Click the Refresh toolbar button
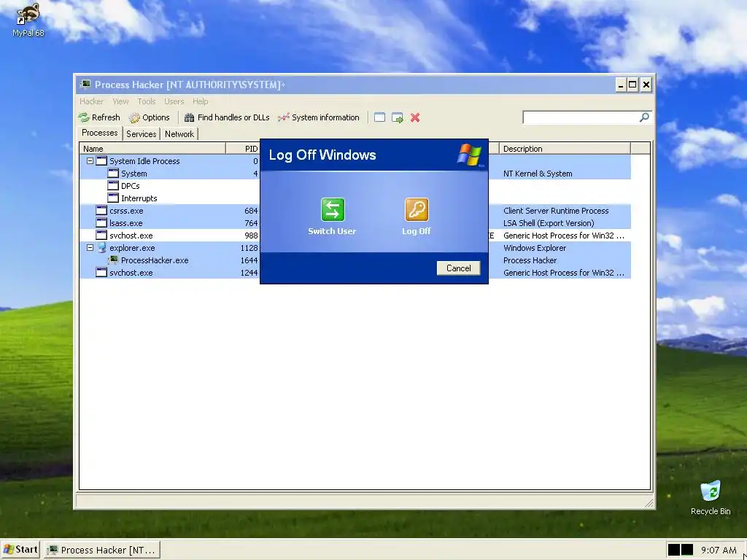The width and height of the screenshot is (747, 560). 99,117
